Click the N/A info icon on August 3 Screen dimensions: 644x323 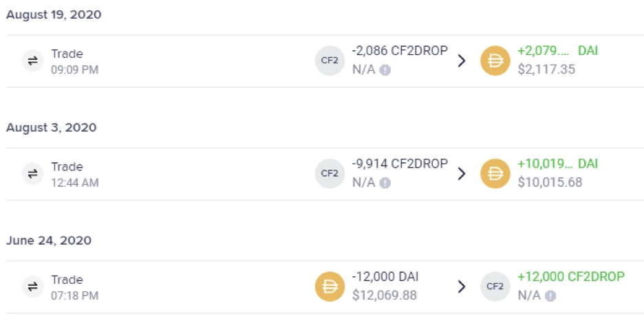[x=385, y=183]
